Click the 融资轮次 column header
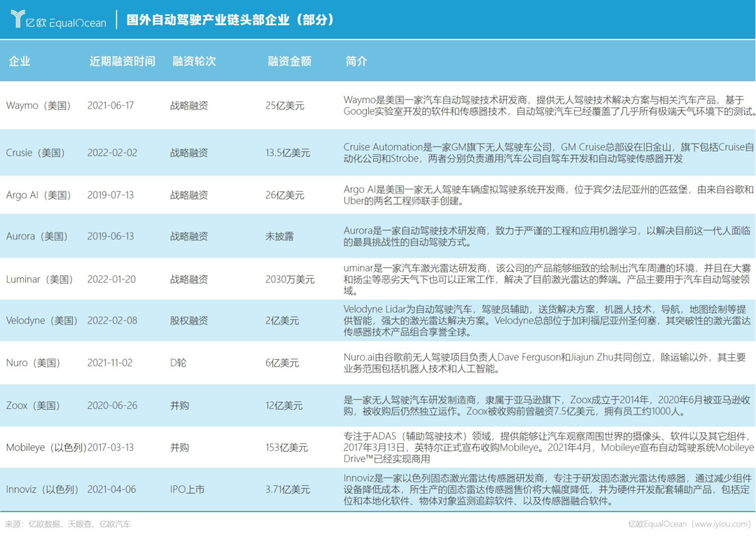 tap(194, 61)
